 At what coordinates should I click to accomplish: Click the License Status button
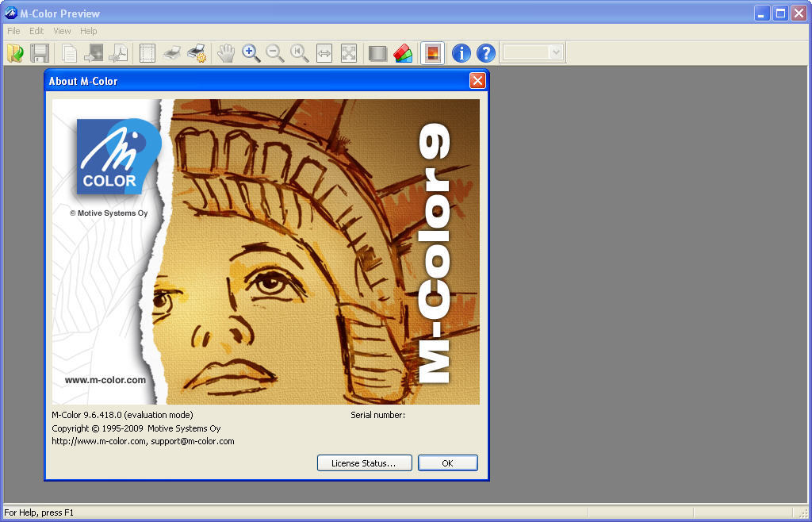tap(364, 463)
